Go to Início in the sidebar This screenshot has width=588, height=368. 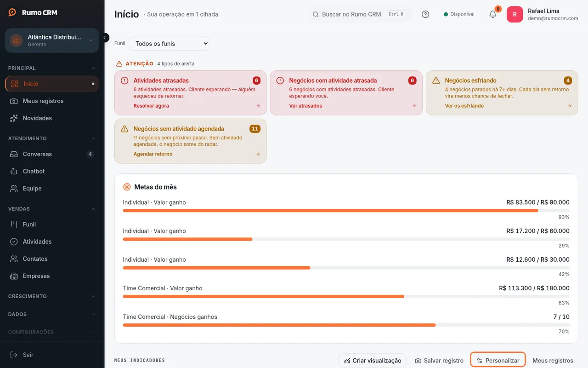coord(52,84)
